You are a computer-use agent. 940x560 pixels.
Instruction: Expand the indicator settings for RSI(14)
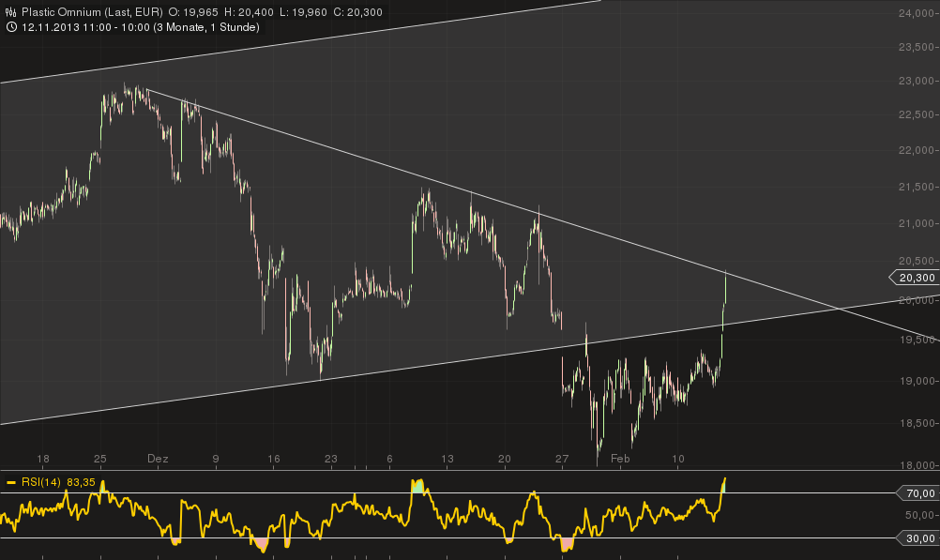[x=39, y=482]
